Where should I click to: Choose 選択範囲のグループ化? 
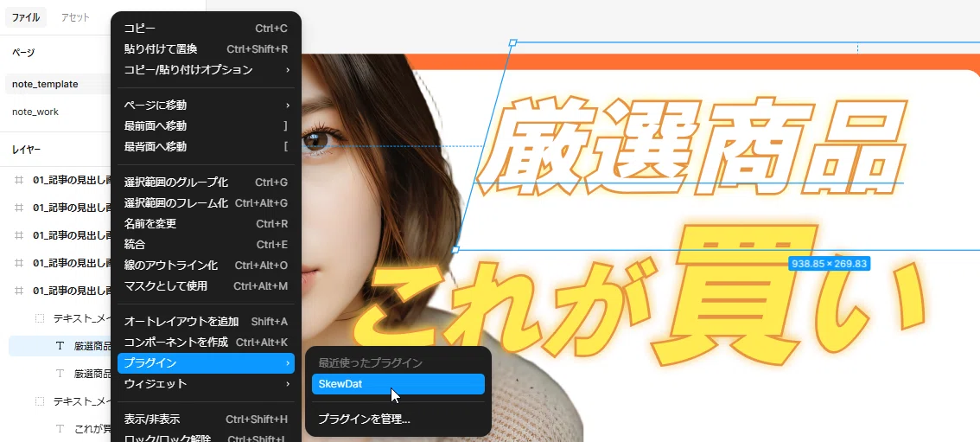point(206,182)
